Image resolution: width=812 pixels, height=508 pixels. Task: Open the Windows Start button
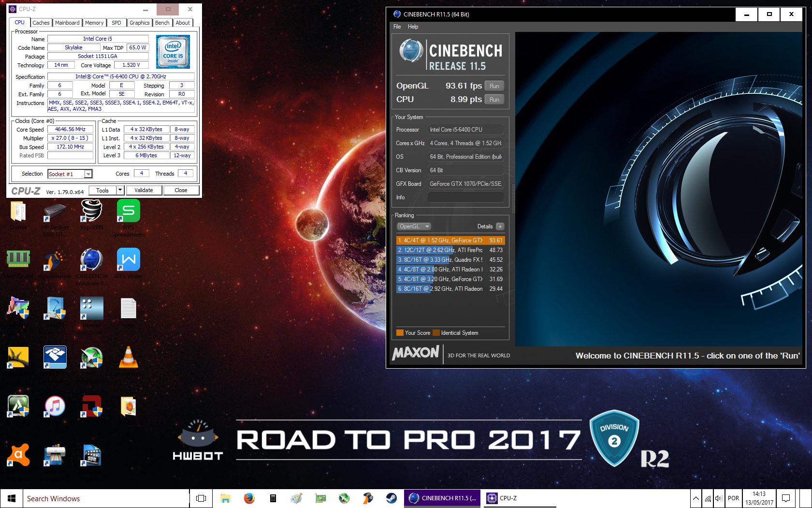(12, 498)
